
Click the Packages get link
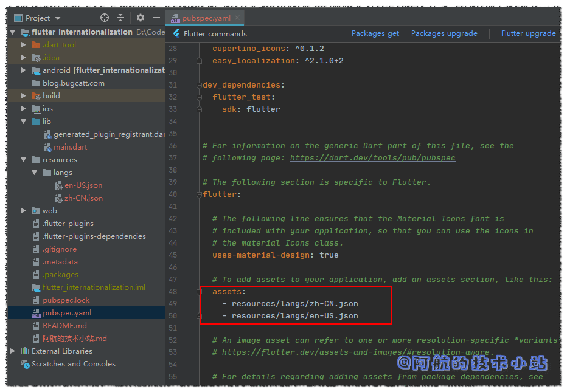375,33
